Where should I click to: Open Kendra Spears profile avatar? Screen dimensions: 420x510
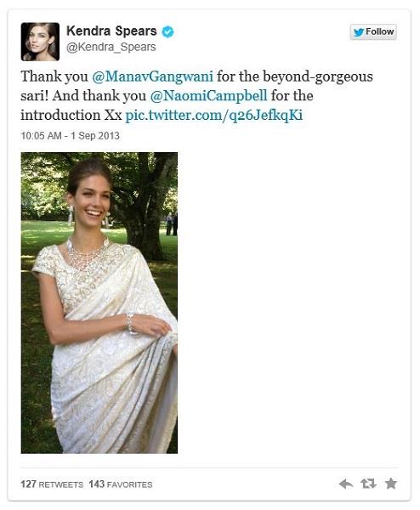40,42
